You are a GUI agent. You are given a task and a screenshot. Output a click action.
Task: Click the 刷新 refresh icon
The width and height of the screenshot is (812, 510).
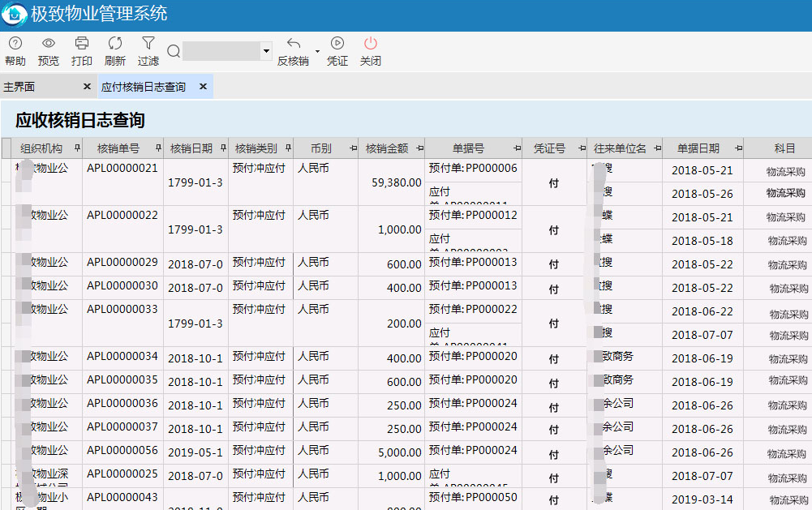tap(115, 43)
